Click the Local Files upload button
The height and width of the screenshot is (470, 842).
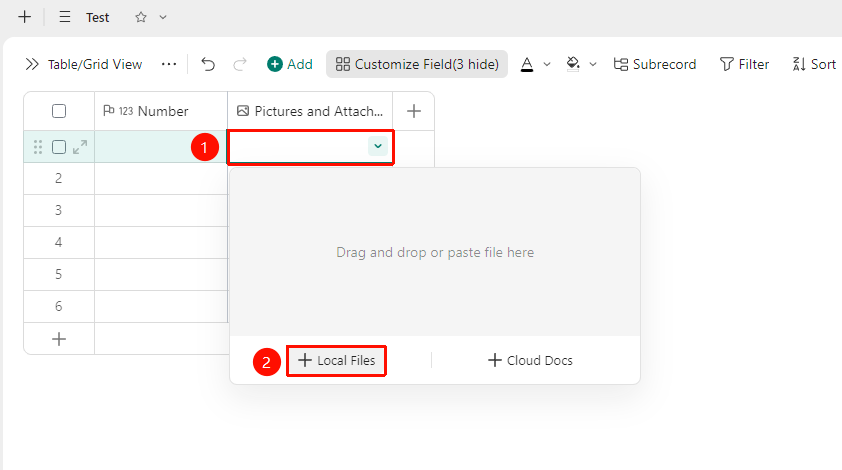click(336, 360)
